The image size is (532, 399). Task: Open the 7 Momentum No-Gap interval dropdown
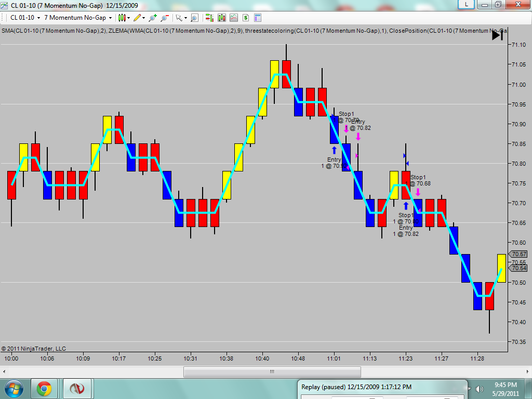click(78, 18)
